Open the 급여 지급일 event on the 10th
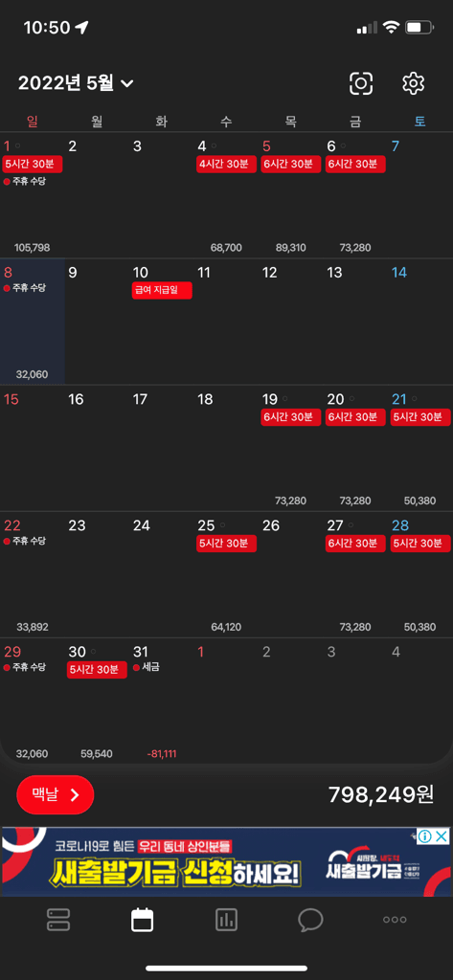Screen dimensions: 453x980 (162, 291)
